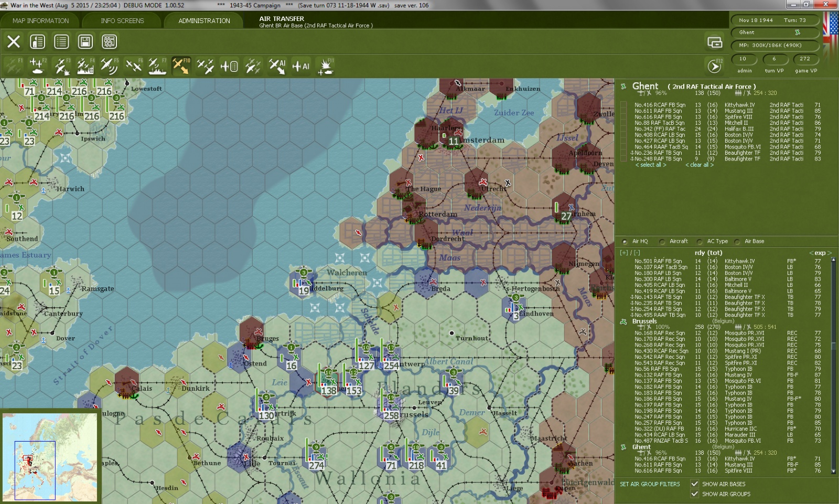
Task: Choose the AC Type radio button
Action: point(700,242)
